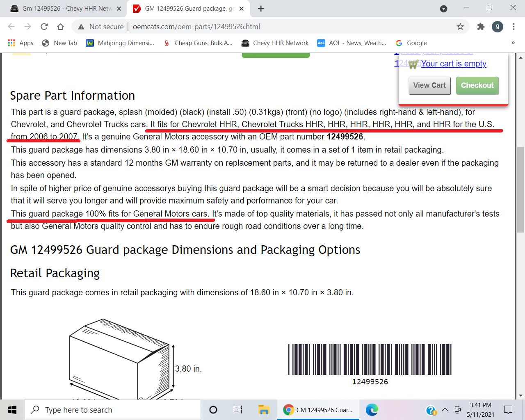Click the View Cart button
The height and width of the screenshot is (420, 525).
pos(429,85)
